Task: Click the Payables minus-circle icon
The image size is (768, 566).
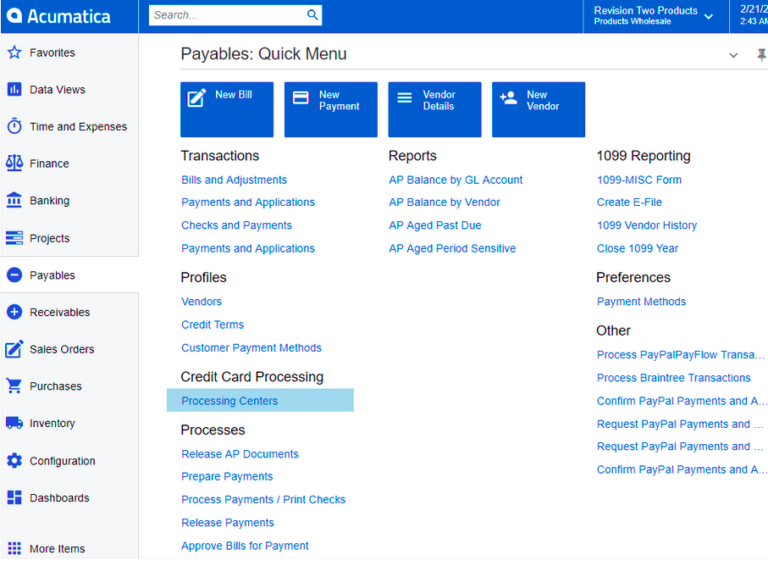Action: coord(14,275)
